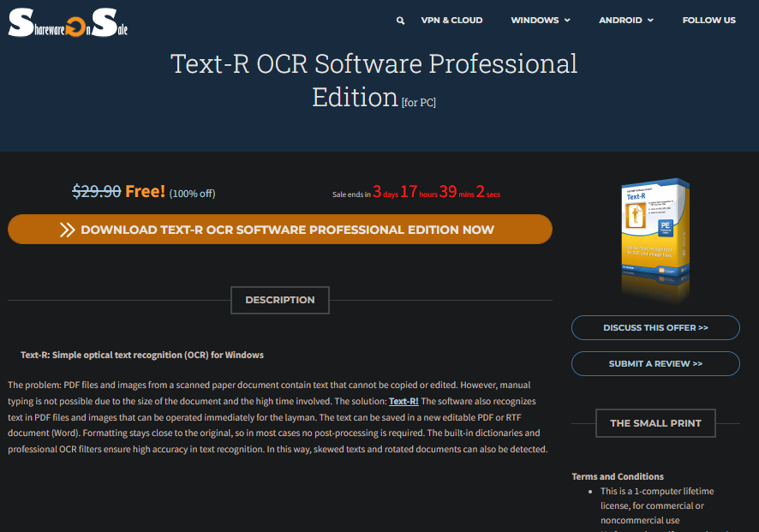Open the VPN & CLOUD menu item
Screen dimensions: 759x532
pos(451,21)
